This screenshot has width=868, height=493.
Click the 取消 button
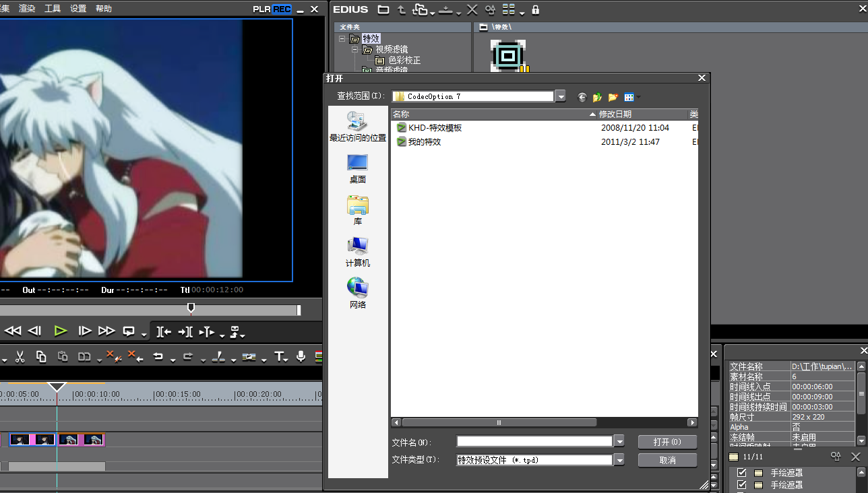(x=667, y=460)
